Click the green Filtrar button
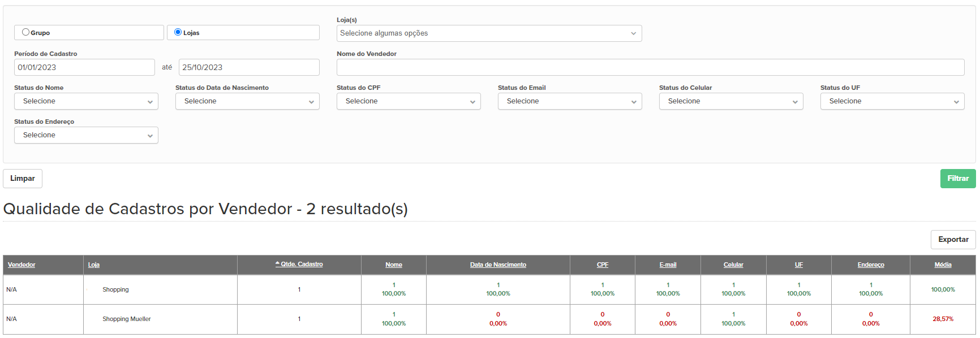Screen dimensions: 980x338 [958, 179]
